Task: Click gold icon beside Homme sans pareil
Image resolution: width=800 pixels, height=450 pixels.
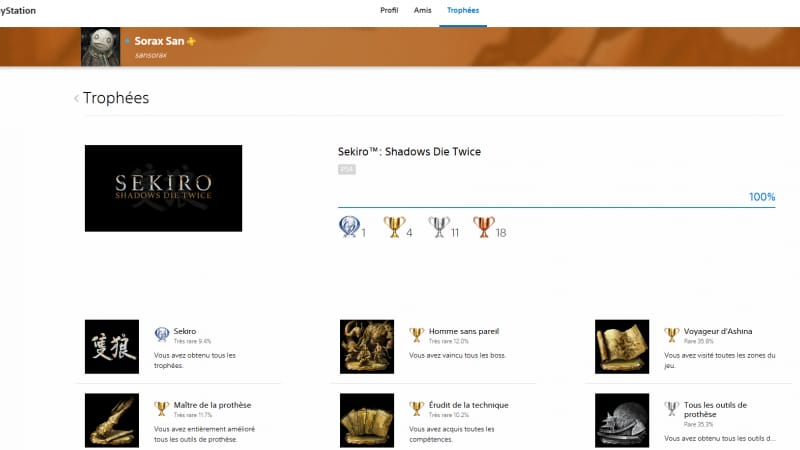Action: click(x=417, y=334)
